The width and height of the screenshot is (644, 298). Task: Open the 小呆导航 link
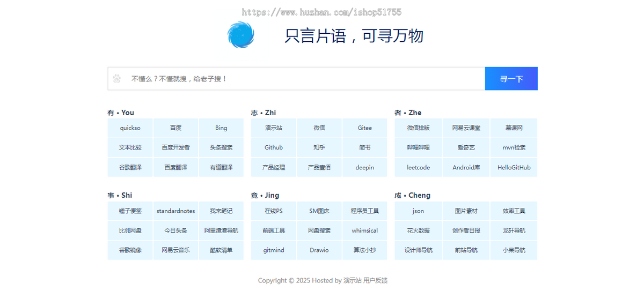[514, 250]
